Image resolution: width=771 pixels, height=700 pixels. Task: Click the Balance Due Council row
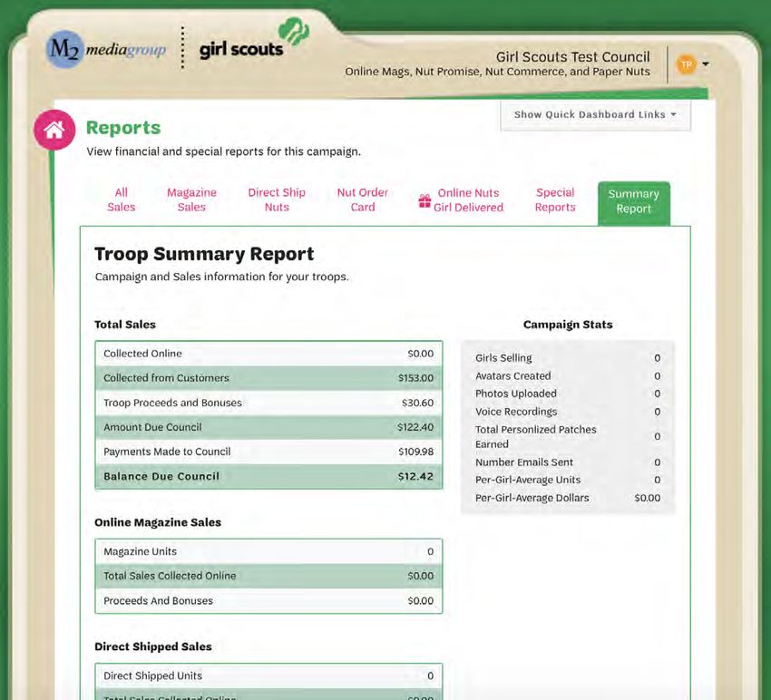pos(268,476)
